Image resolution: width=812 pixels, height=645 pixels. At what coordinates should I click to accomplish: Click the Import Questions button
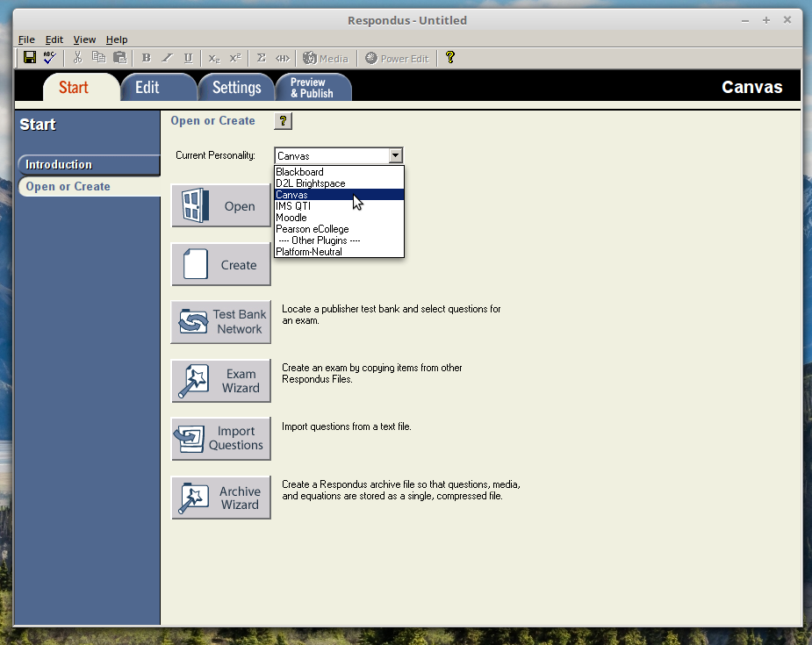[221, 439]
